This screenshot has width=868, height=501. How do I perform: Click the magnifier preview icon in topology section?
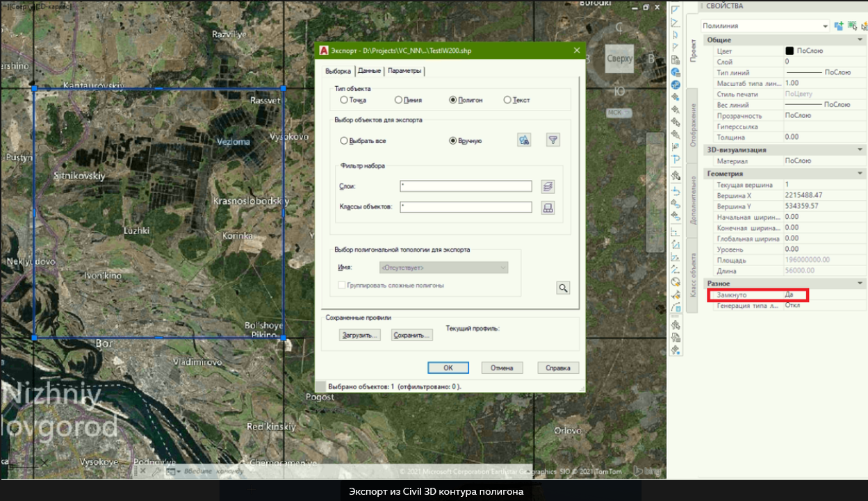(x=563, y=288)
